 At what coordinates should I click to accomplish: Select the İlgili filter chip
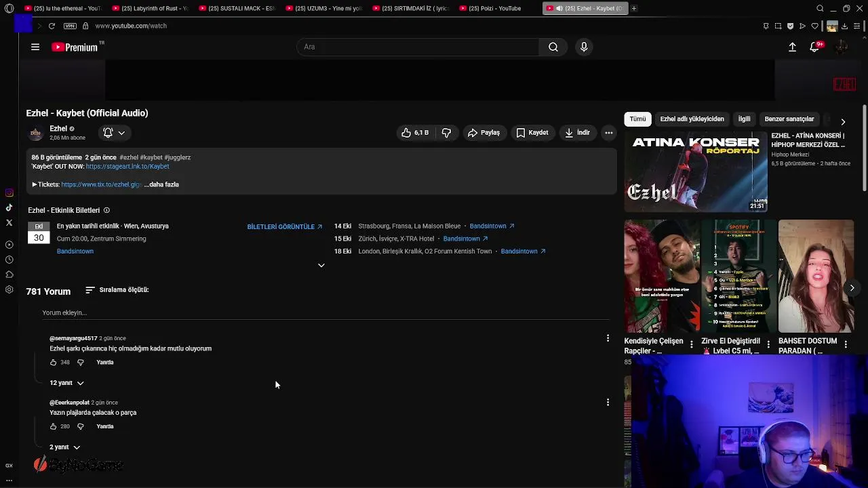click(744, 119)
